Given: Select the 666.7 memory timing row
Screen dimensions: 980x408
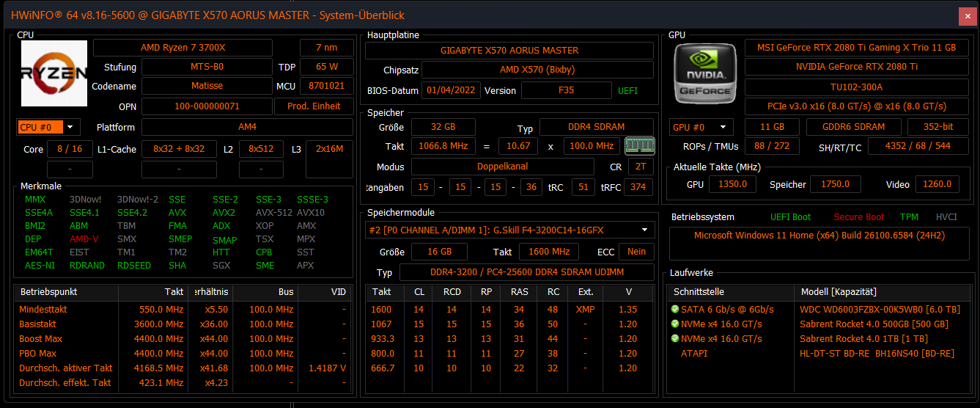Looking at the screenshot, I should click(x=509, y=368).
